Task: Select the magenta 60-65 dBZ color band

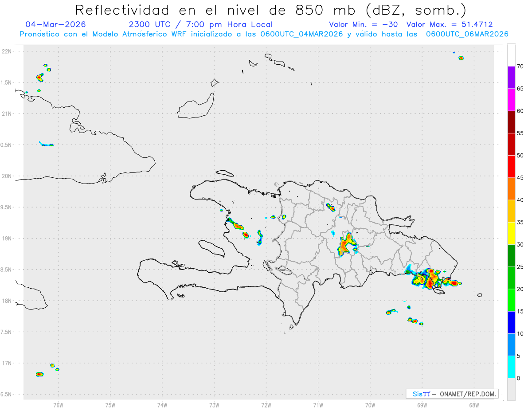Action: coord(511,100)
